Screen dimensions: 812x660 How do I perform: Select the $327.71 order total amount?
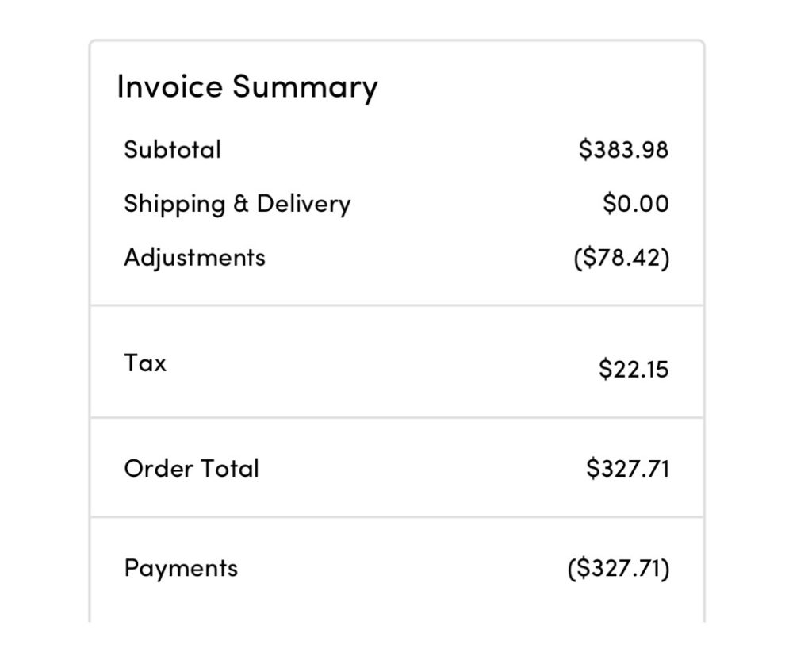pos(627,468)
